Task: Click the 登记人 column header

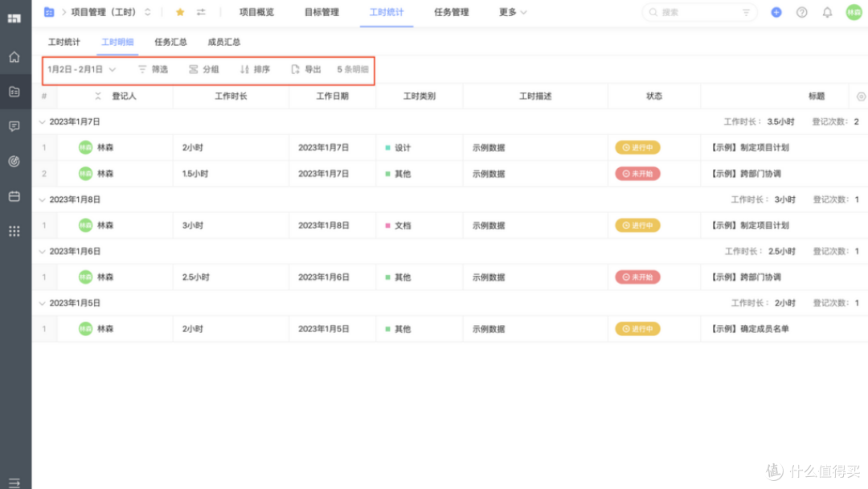Action: click(124, 97)
